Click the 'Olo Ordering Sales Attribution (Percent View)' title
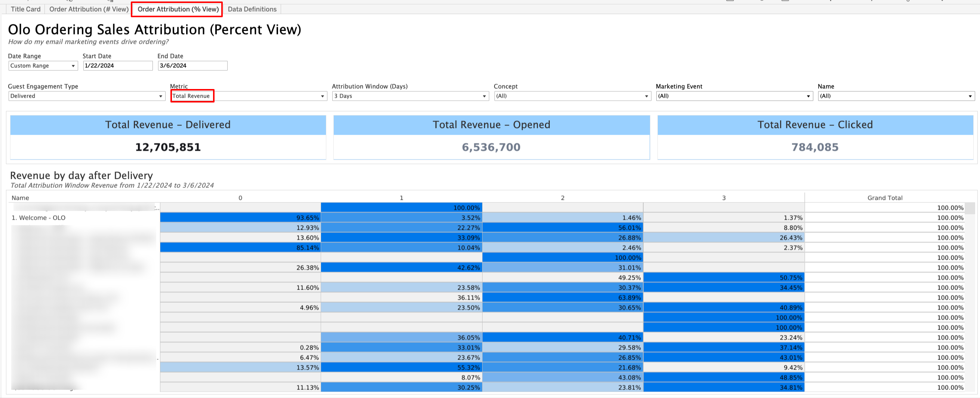Viewport: 980px width, 398px height. tap(154, 29)
